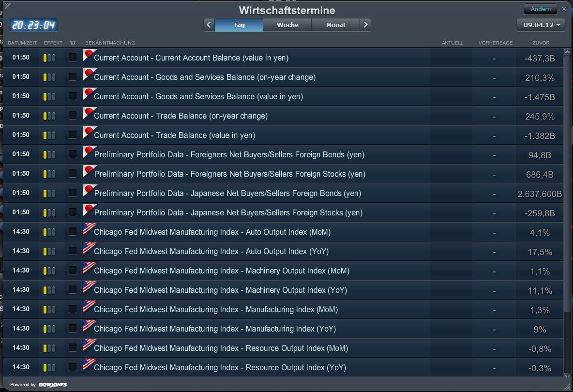Sort by BEKANNTMACHUNG column header
This screenshot has width=573, height=392.
coord(110,43)
